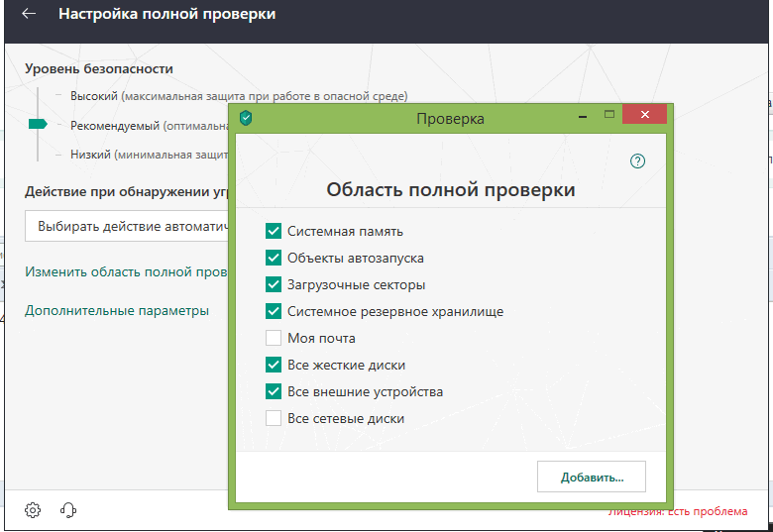The height and width of the screenshot is (532, 773).
Task: Open the help question mark icon
Action: [x=637, y=160]
